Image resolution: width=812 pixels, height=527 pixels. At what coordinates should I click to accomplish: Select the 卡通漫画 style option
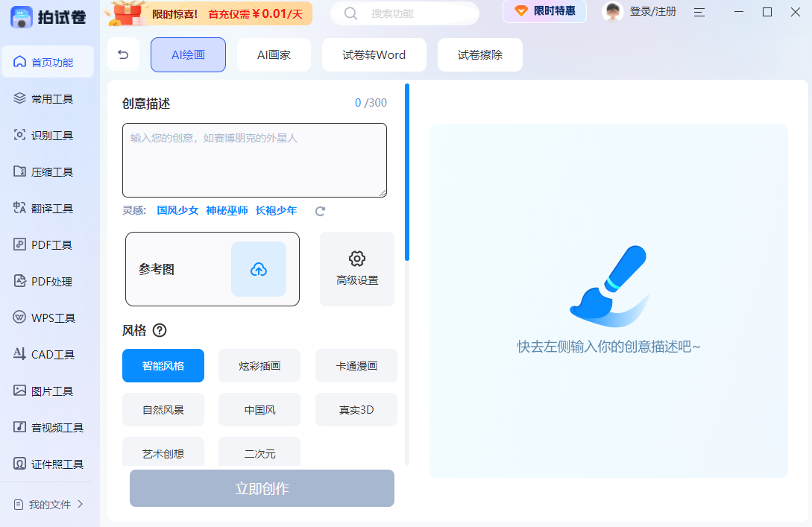click(x=356, y=365)
